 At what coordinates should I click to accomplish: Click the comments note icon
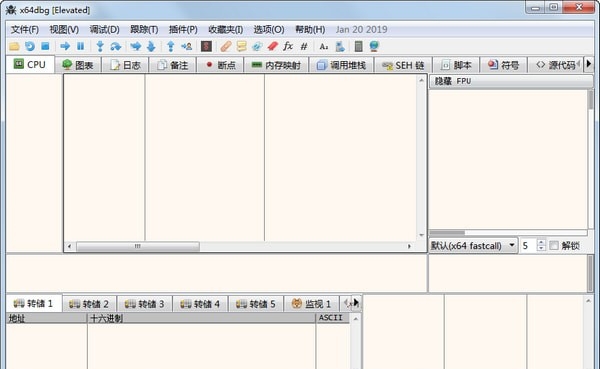pos(241,47)
